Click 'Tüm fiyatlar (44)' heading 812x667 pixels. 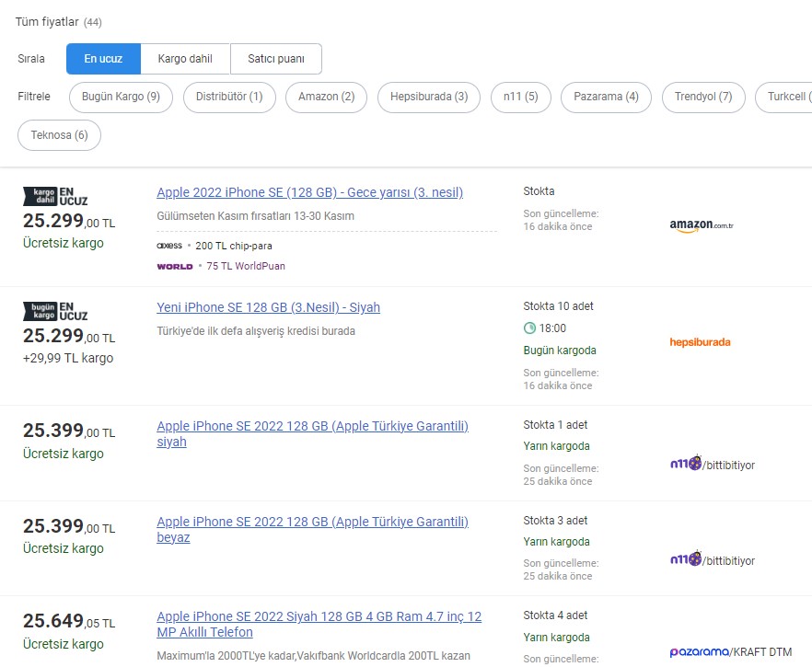(59, 22)
